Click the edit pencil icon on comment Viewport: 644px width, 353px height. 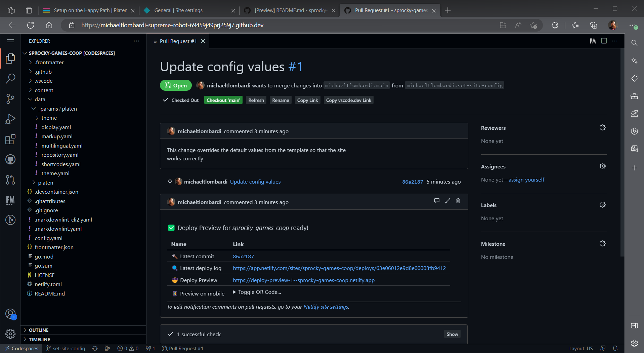(447, 201)
